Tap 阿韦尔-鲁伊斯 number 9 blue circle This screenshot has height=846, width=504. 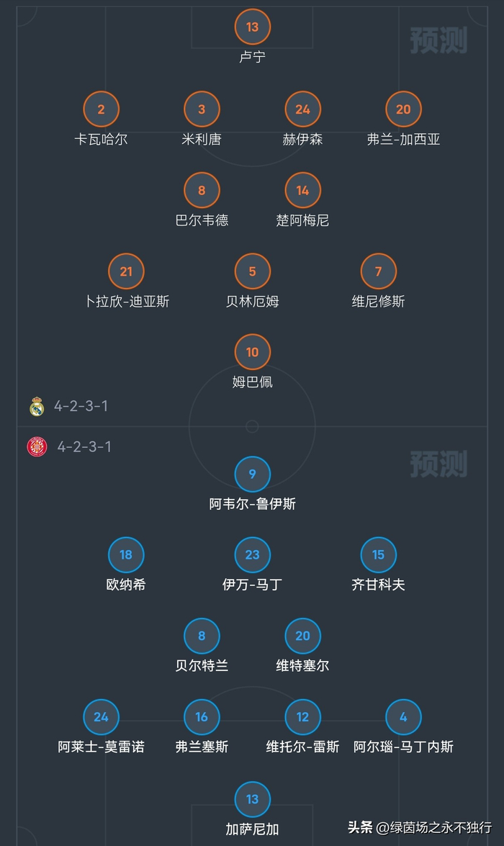click(x=252, y=474)
